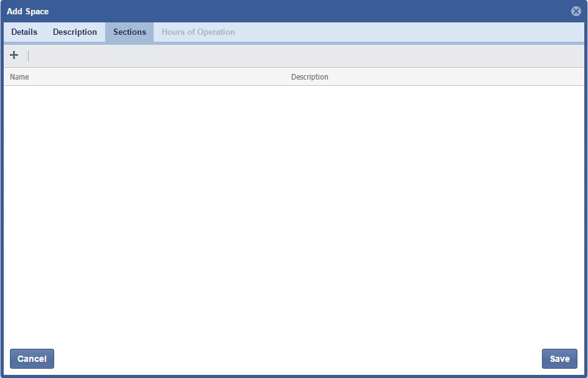
Task: Click the middle of the dialog title bar
Action: click(294, 11)
